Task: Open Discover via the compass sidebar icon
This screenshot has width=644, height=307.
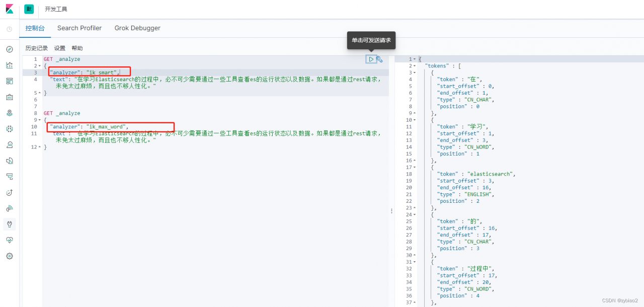Action: pyautogui.click(x=10, y=49)
